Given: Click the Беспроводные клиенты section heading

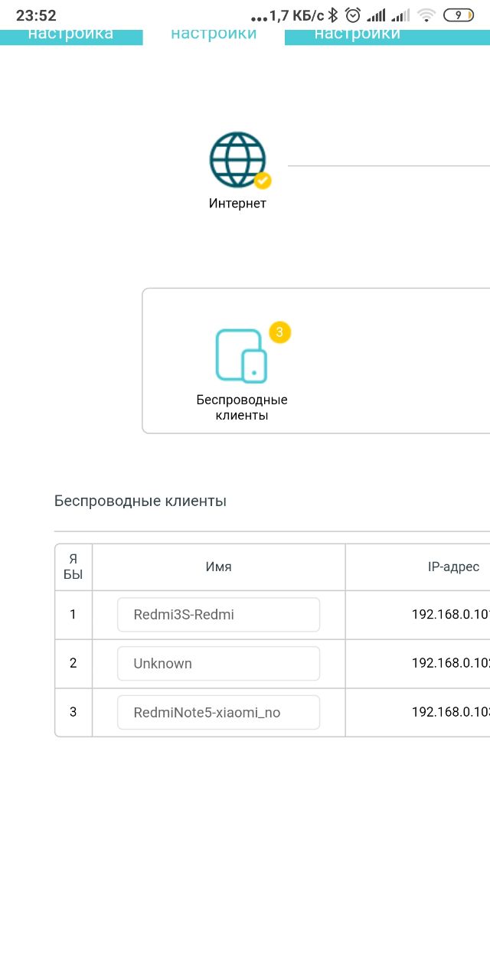Looking at the screenshot, I should click(x=140, y=501).
